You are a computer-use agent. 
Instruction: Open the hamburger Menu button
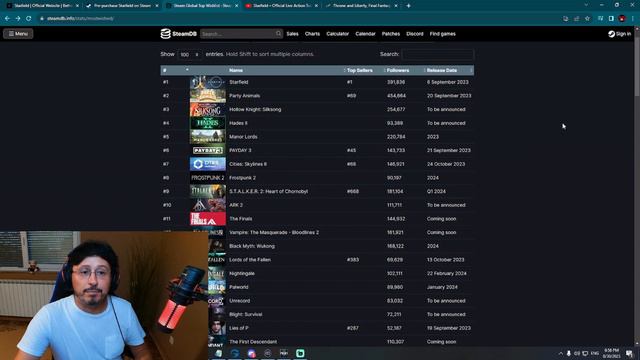[x=18, y=33]
